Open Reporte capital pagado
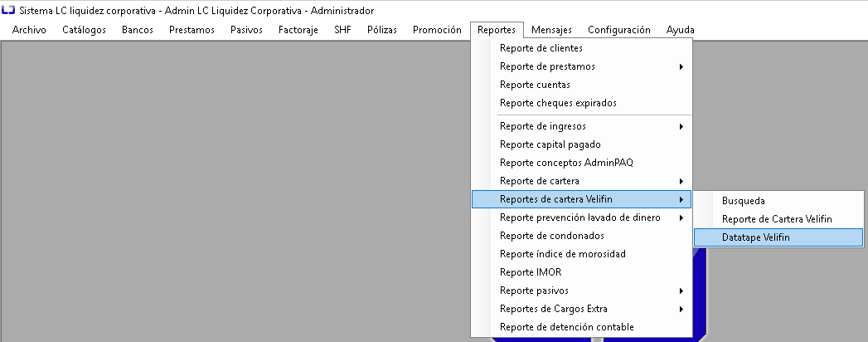This screenshot has width=868, height=342. pos(581,144)
